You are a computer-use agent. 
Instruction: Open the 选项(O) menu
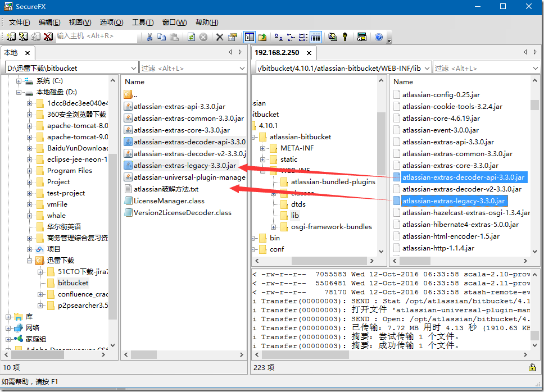pyautogui.click(x=111, y=22)
